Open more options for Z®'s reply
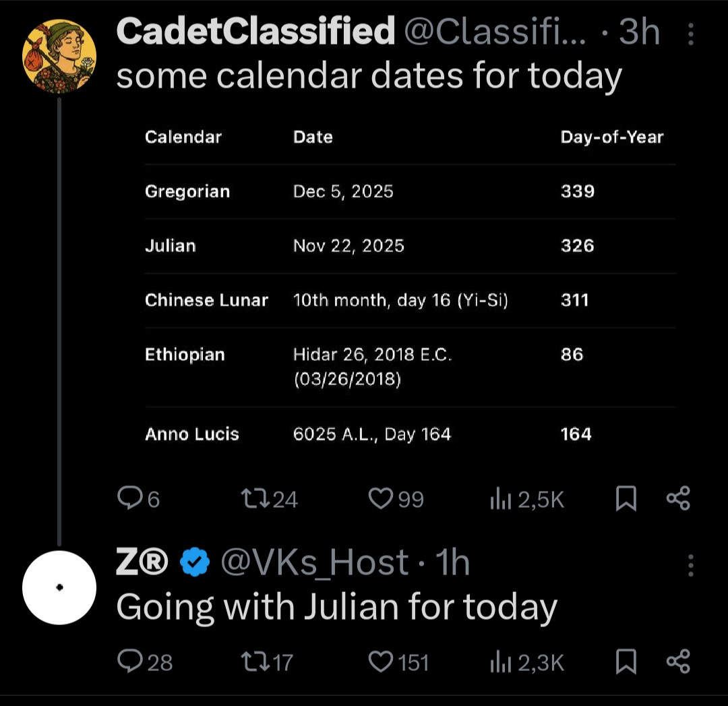This screenshot has height=706, width=728. tap(691, 565)
